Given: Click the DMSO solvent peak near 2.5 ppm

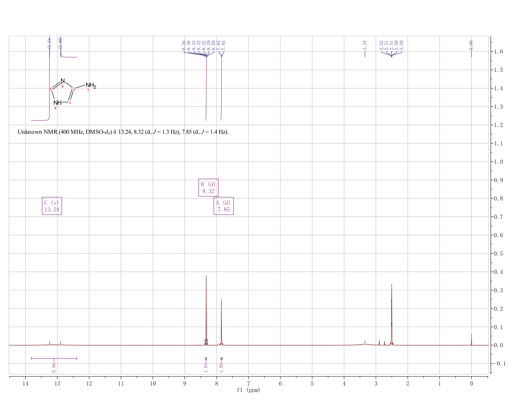Looking at the screenshot, I should tap(391, 316).
